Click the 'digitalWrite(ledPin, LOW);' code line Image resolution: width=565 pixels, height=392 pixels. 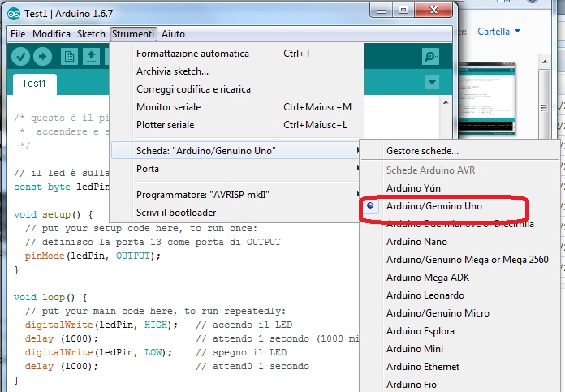[x=98, y=352]
